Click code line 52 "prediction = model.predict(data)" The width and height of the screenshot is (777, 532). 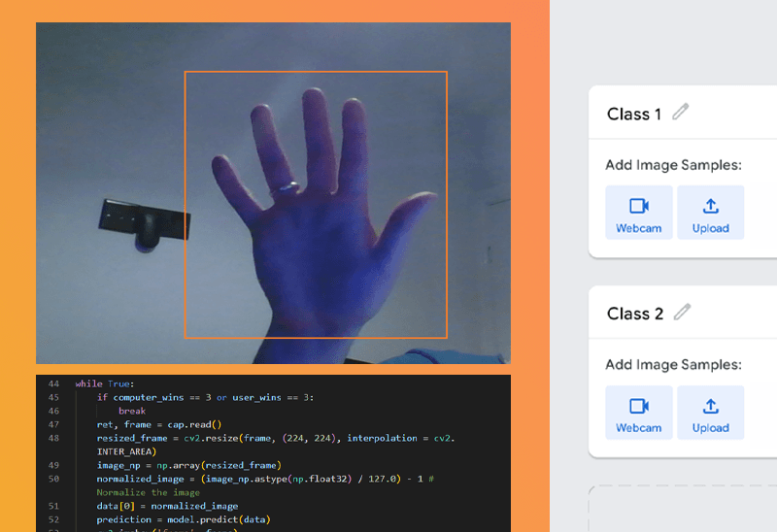[x=184, y=519]
